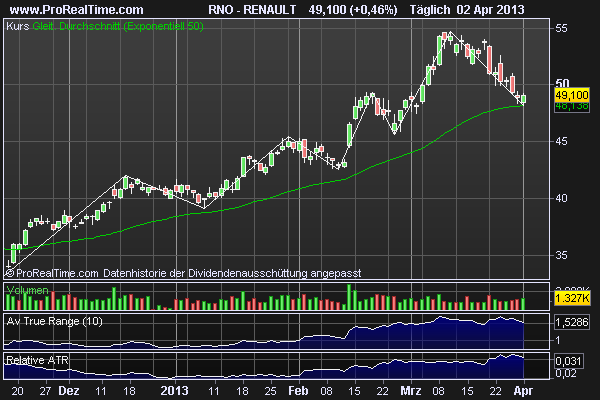The width and height of the screenshot is (600, 400).
Task: Click the 55 price axis label
Action: point(561,28)
